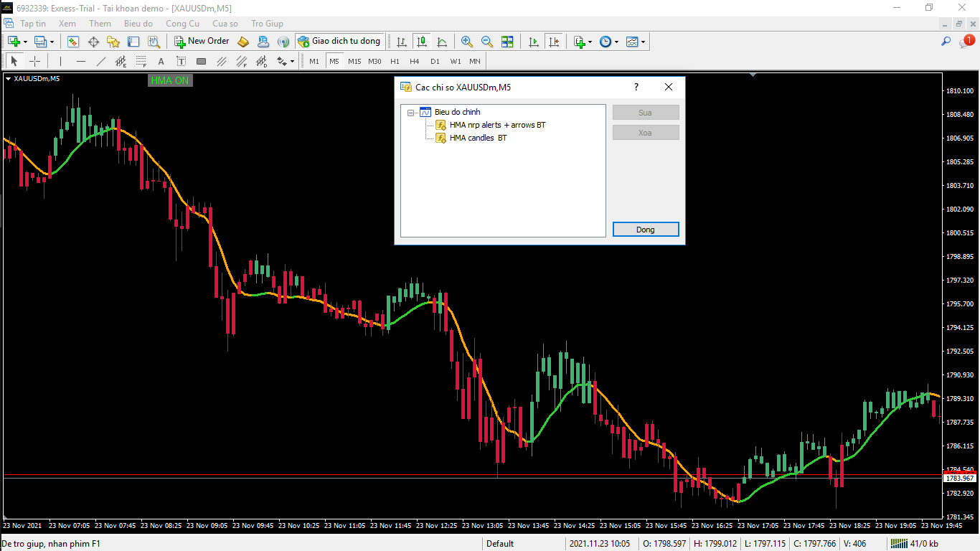The image size is (980, 551).
Task: Open the tile windows layout icon
Action: pos(507,42)
